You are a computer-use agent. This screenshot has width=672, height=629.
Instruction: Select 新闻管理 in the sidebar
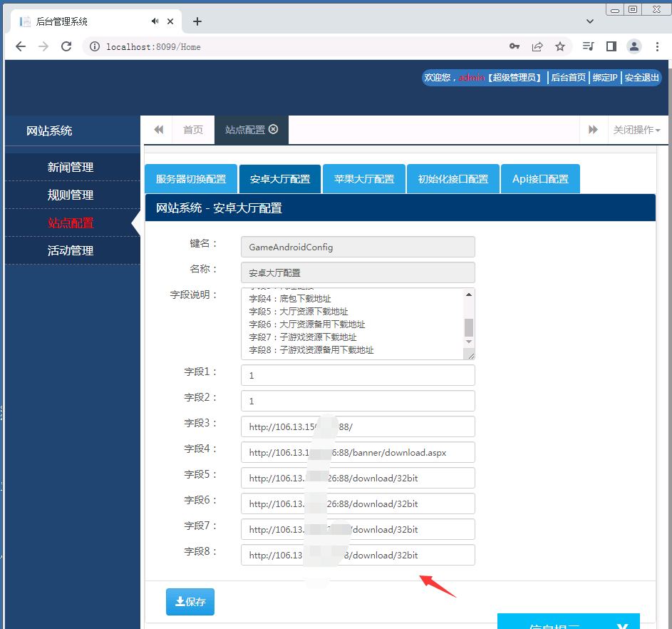coord(71,168)
